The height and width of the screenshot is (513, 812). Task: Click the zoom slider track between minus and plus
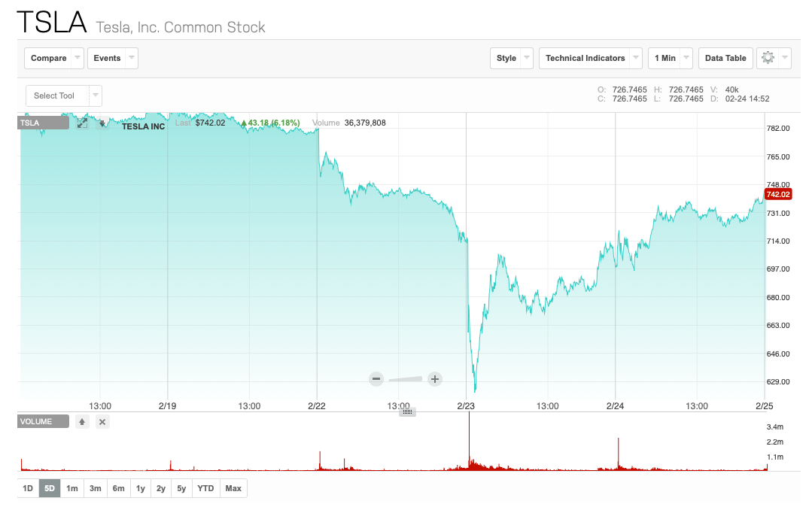(406, 379)
